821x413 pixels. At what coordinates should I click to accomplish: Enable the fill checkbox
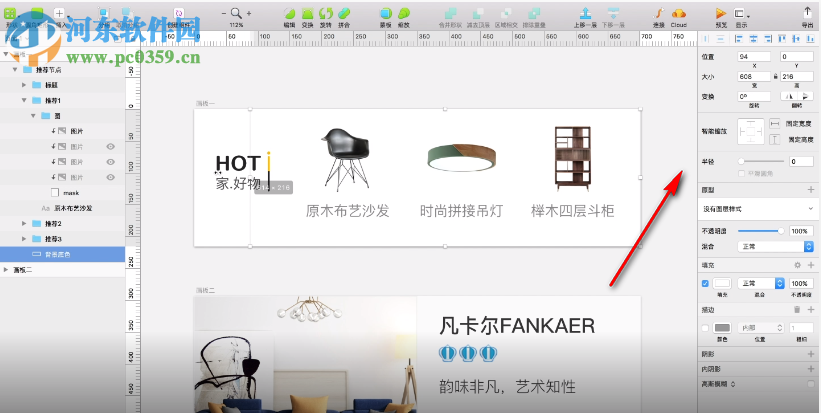coord(705,283)
